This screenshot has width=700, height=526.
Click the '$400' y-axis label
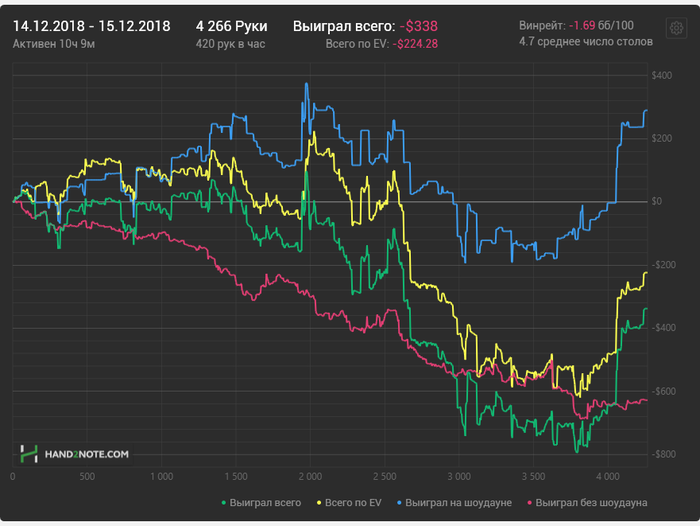(x=662, y=75)
